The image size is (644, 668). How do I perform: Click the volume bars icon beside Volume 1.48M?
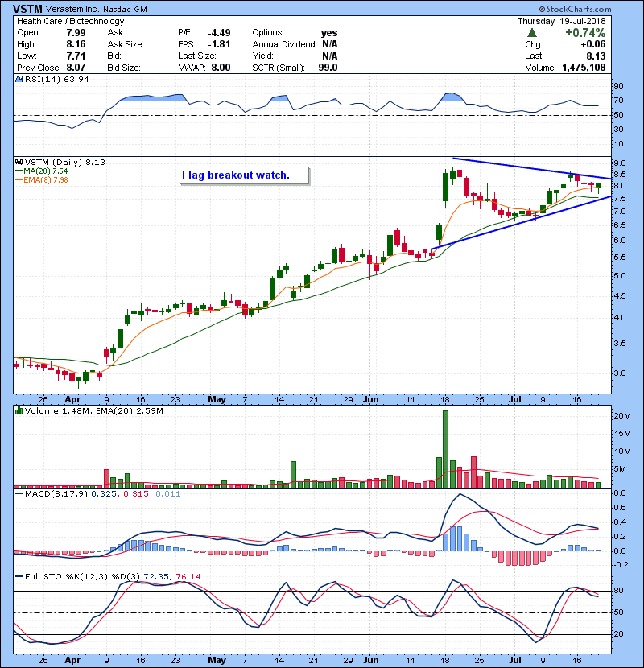tap(19, 410)
